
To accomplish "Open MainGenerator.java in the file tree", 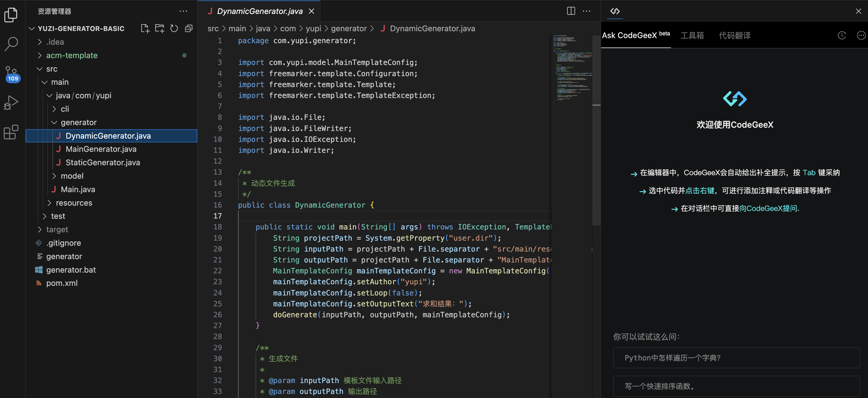I will 101,149.
